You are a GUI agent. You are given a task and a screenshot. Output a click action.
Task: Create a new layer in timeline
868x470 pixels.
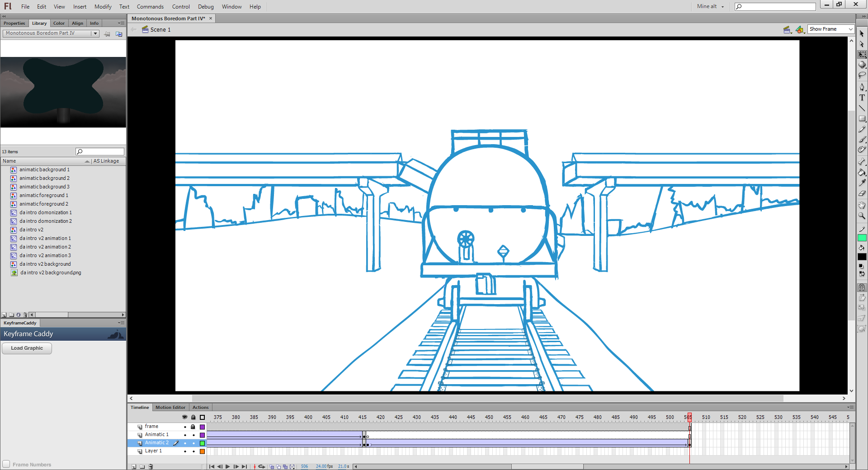click(134, 466)
